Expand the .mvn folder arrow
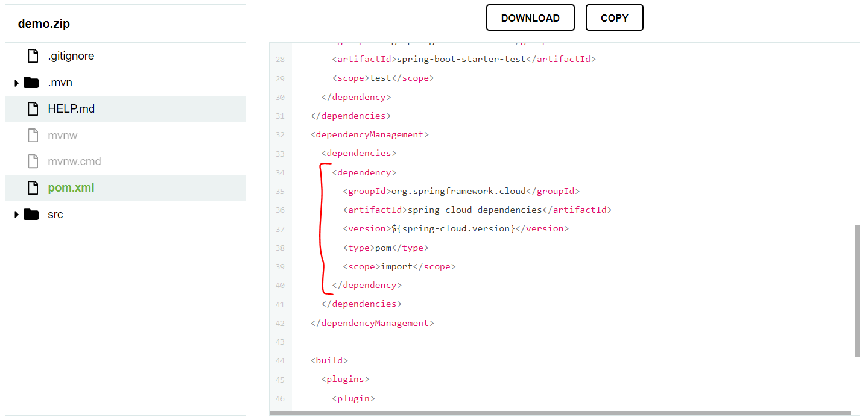 click(x=17, y=83)
